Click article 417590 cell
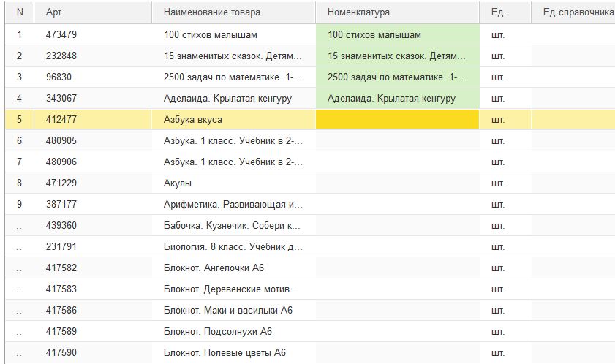The height and width of the screenshot is (364, 615). pyautogui.click(x=93, y=352)
